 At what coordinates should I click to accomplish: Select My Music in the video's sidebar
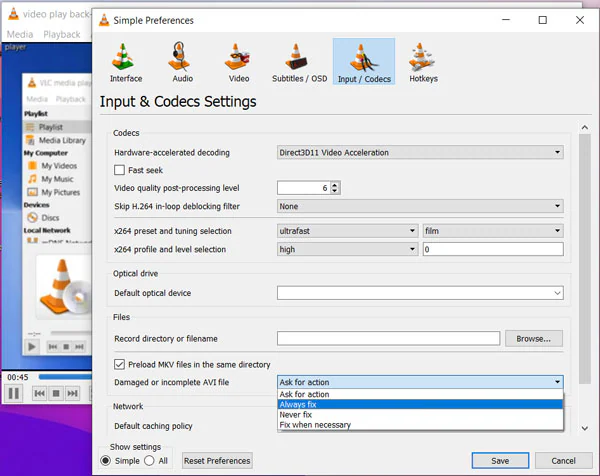click(x=51, y=179)
